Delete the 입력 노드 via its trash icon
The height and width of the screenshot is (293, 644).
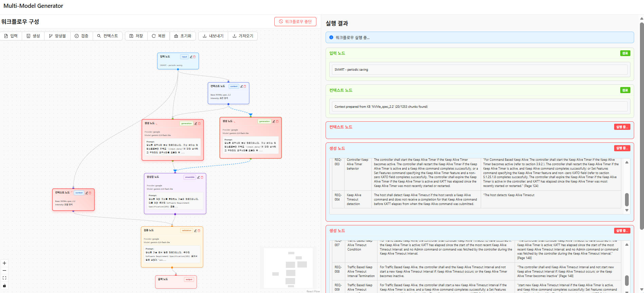click(195, 57)
